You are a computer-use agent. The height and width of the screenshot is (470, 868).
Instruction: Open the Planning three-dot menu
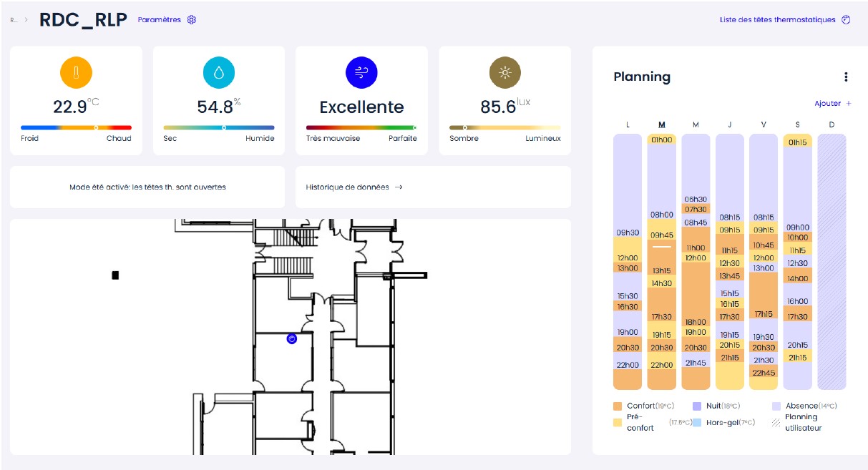(846, 77)
